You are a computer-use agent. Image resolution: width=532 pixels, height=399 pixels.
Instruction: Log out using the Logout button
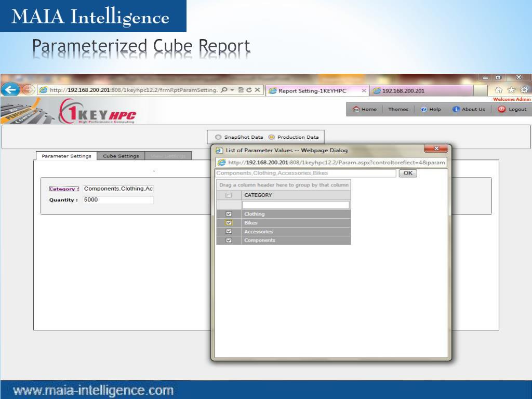tap(512, 109)
